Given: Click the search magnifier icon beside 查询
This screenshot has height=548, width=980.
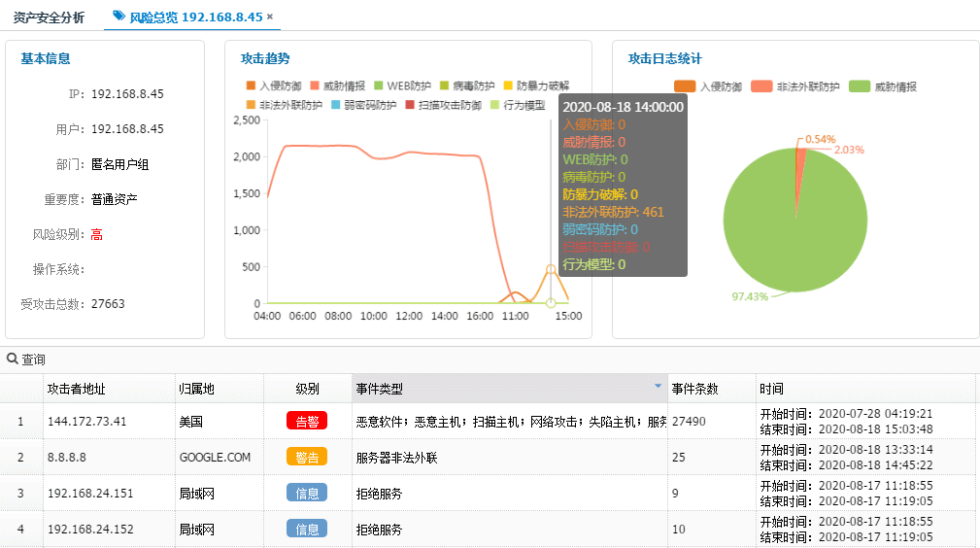Looking at the screenshot, I should point(13,360).
